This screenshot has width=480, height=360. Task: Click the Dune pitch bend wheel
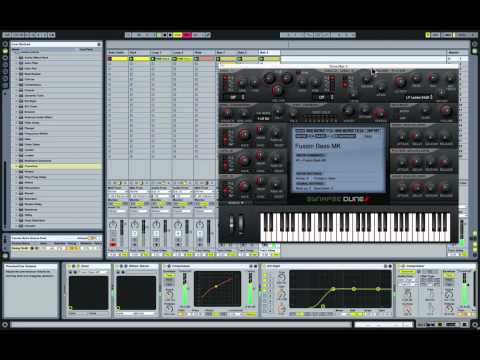[x=231, y=223]
